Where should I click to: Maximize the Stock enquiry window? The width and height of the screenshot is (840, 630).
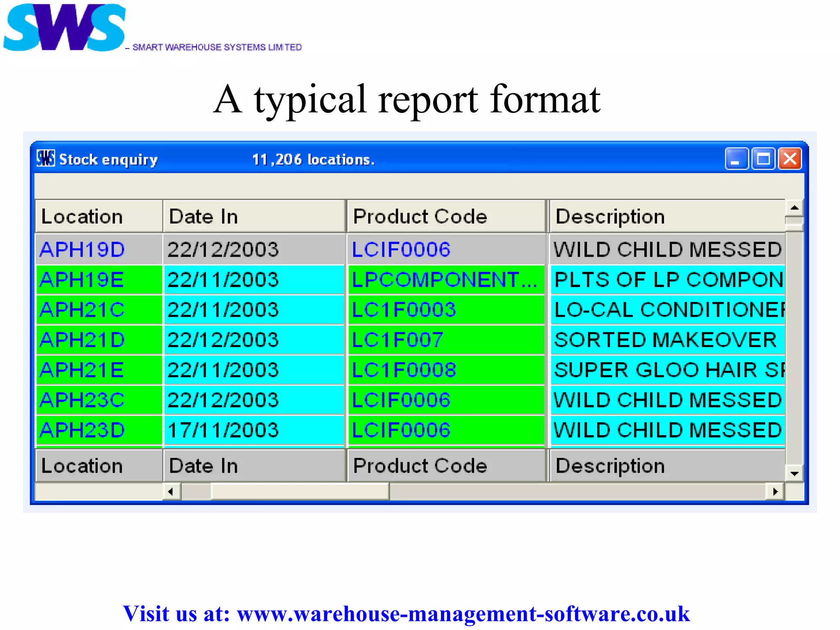tap(763, 159)
